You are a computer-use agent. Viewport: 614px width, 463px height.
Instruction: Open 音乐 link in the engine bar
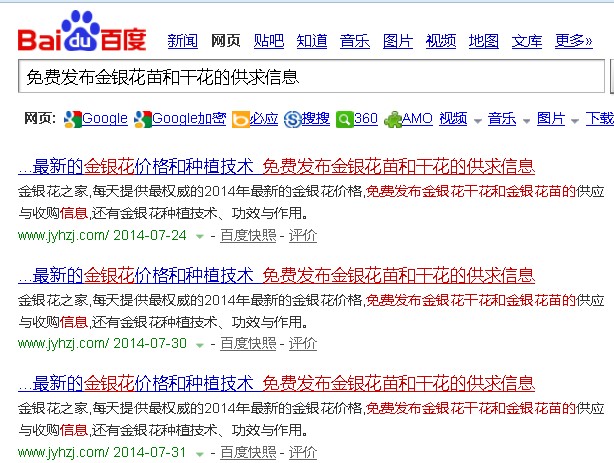tap(502, 118)
